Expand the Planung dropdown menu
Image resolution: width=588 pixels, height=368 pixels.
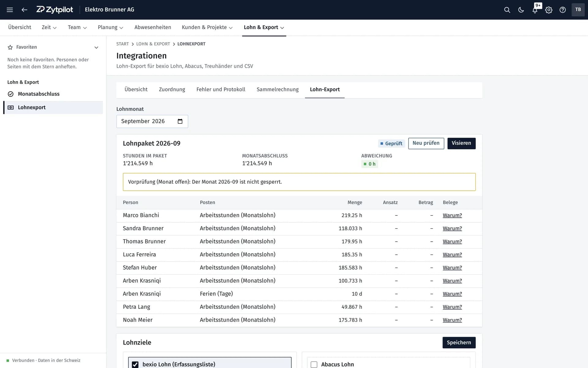pyautogui.click(x=110, y=27)
